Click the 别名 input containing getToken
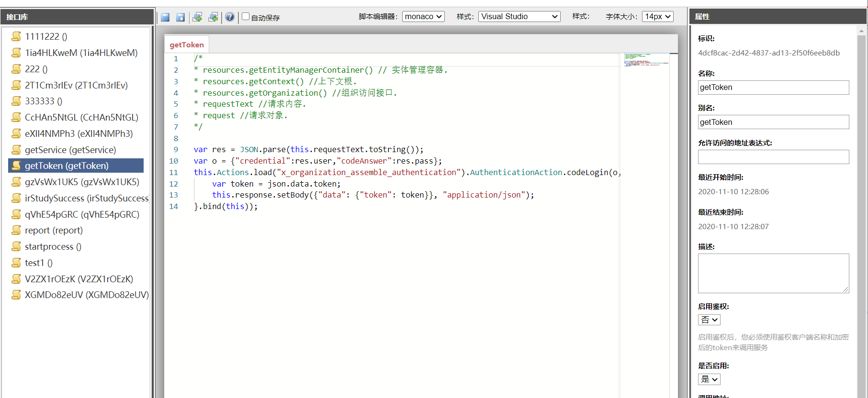The image size is (868, 398). 773,122
